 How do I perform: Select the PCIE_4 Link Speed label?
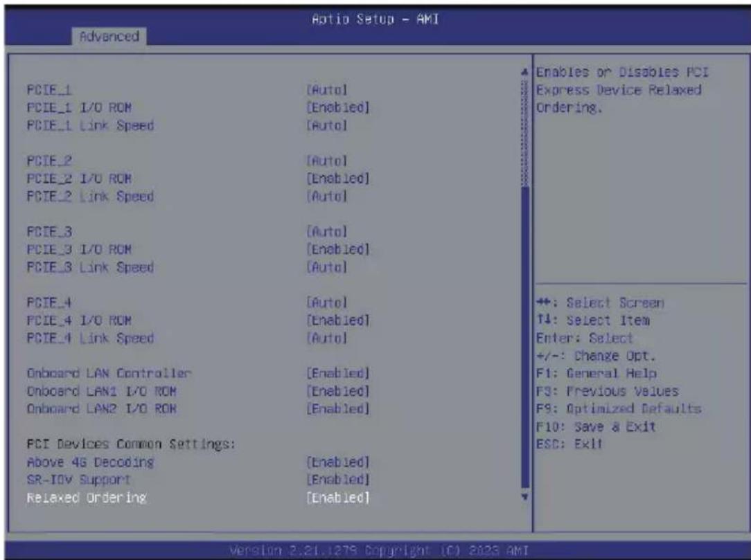tap(90, 338)
